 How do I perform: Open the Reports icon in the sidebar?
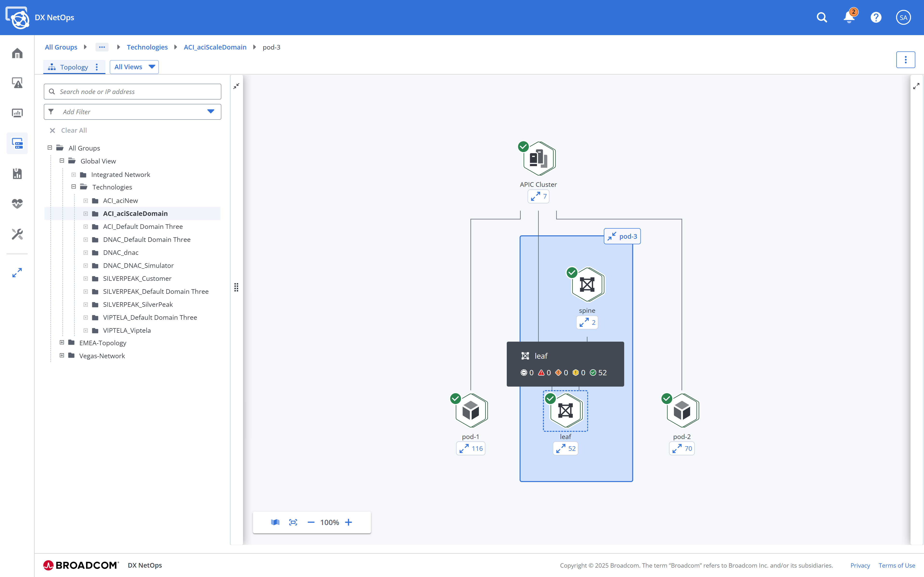tap(17, 174)
